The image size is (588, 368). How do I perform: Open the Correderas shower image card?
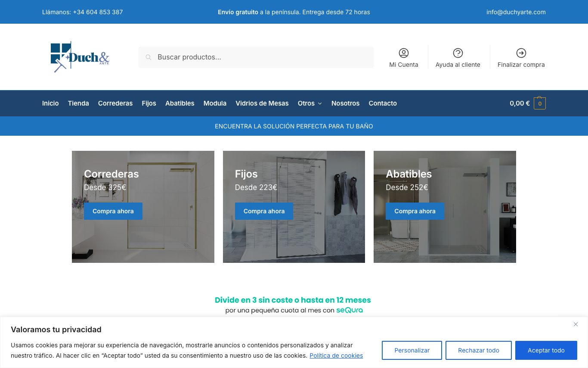coord(143,207)
